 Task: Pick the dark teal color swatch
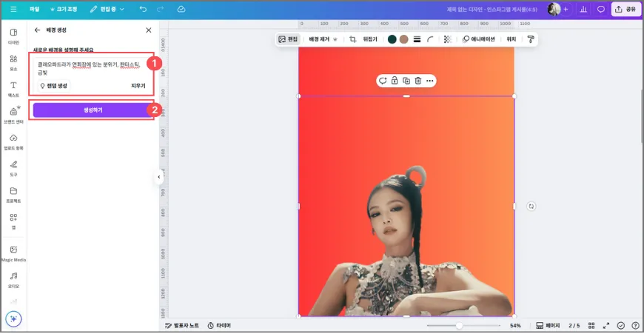coord(392,39)
